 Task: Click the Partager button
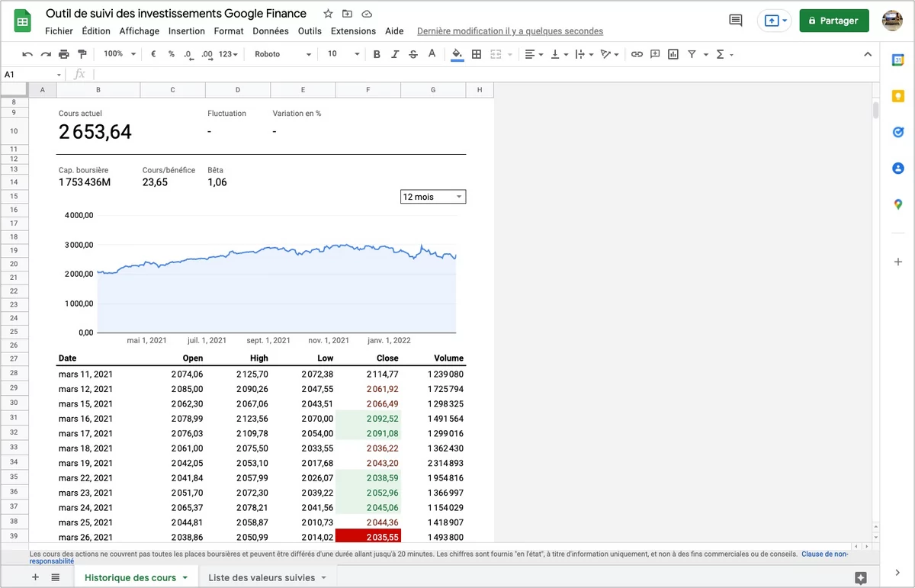coord(834,21)
